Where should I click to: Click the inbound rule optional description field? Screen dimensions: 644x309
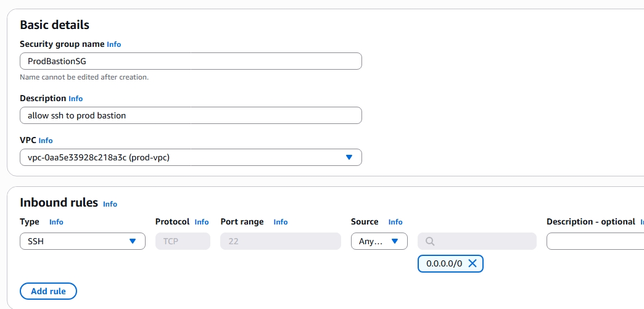pos(595,241)
